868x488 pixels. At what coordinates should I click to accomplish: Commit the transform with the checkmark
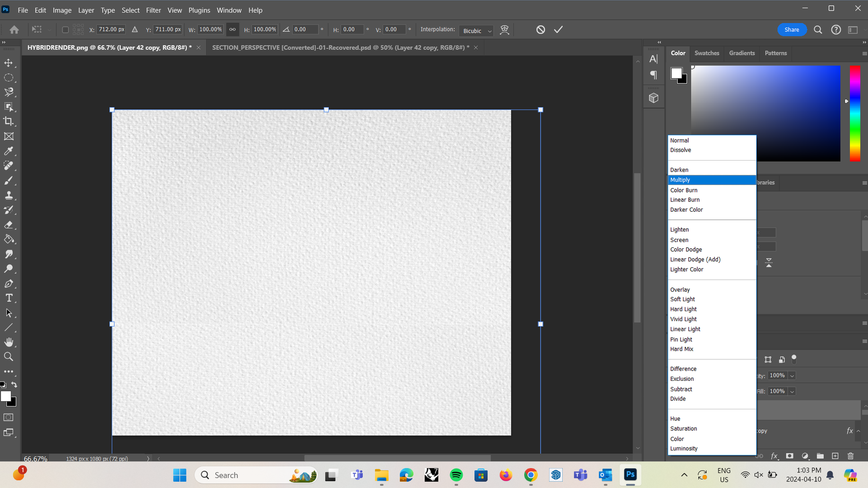(x=558, y=29)
